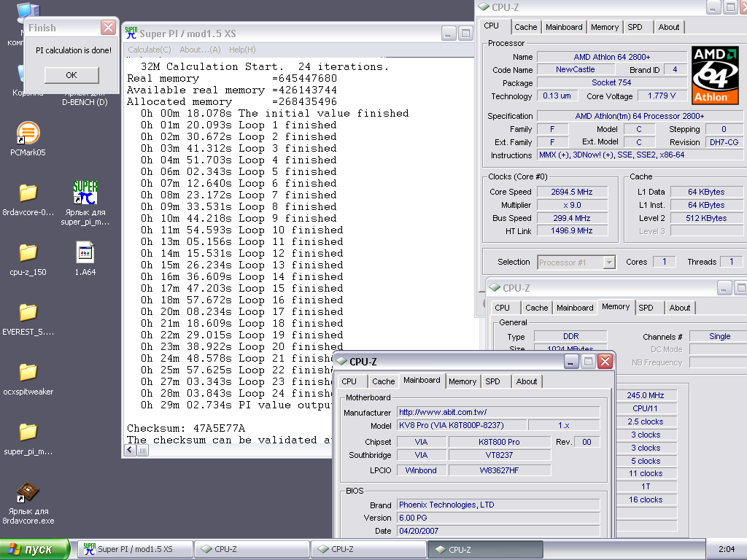Switch to Cache tab in top CPU-Z window
Screen dimensions: 747x560
pos(525,27)
